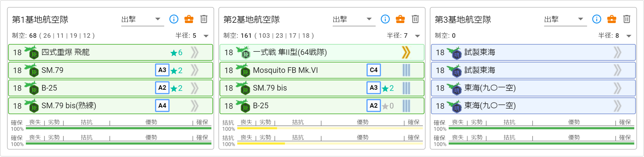Expand the 半径: 7 dropdown in 第2基地航空隊
The image size is (644, 157).
[418, 36]
